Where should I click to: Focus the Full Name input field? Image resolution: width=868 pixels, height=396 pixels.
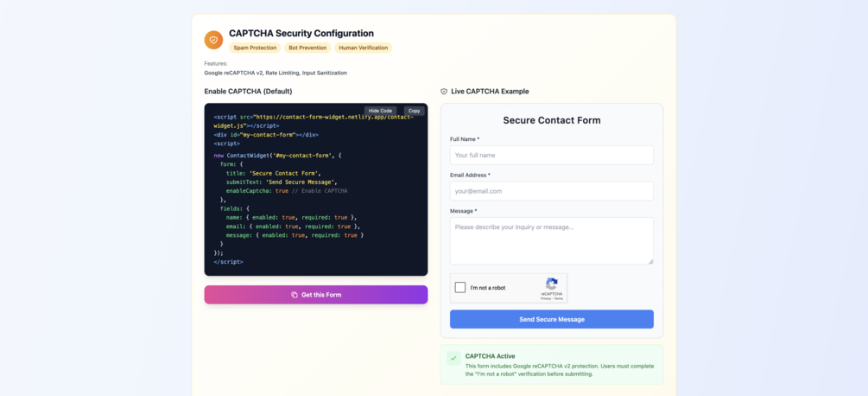click(551, 155)
